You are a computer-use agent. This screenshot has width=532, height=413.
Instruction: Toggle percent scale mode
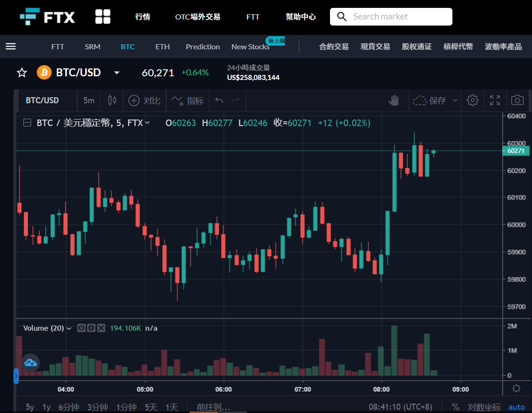[x=455, y=407]
